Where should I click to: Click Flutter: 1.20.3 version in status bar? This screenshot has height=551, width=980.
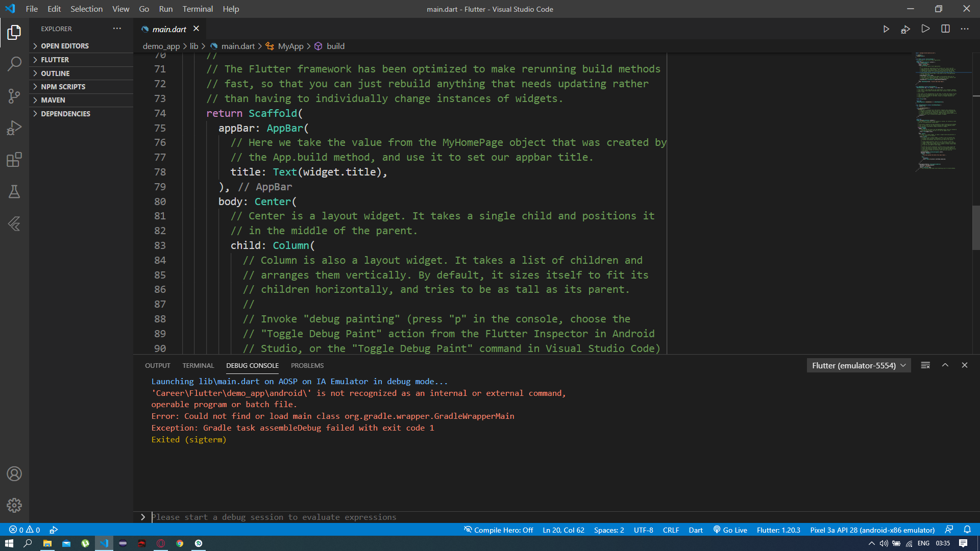click(778, 530)
